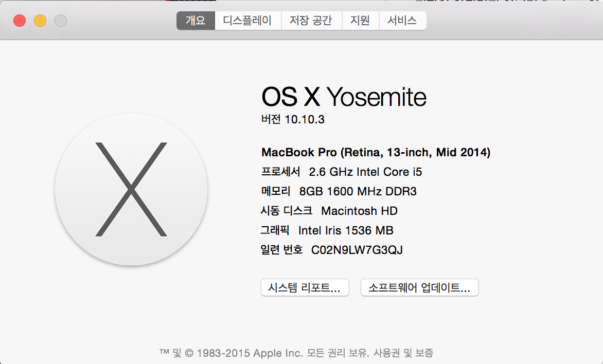Open 시스템 리포트 button
The image size is (603, 364).
pos(305,288)
